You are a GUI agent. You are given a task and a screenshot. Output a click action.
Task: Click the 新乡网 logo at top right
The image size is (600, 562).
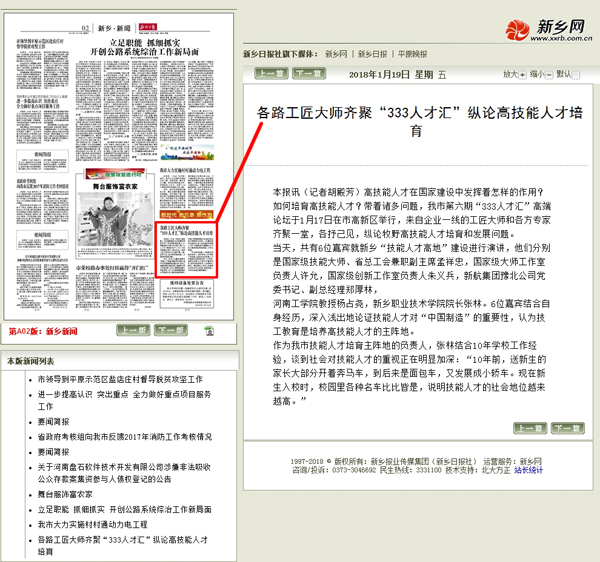tap(543, 31)
